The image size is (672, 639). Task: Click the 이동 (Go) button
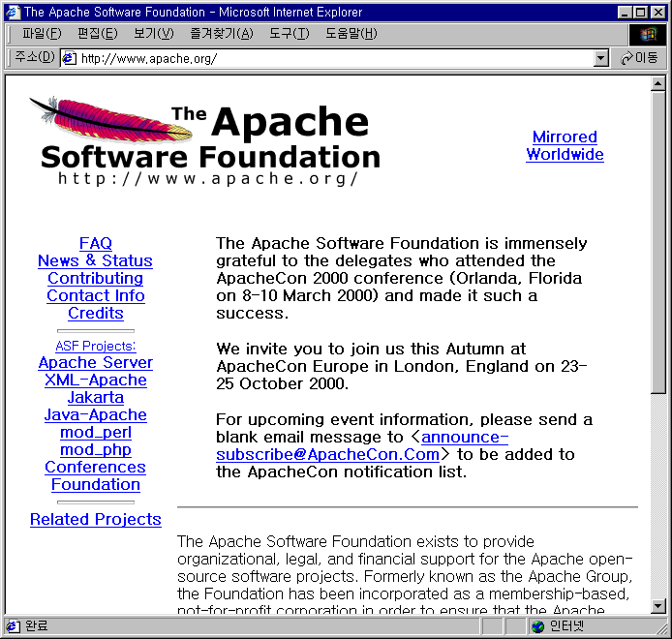coord(638,58)
